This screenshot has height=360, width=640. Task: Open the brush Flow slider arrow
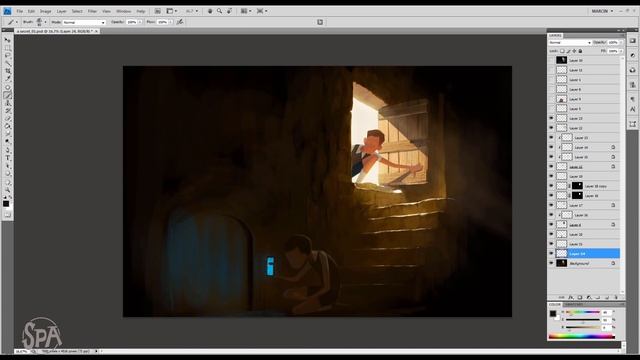pos(171,22)
